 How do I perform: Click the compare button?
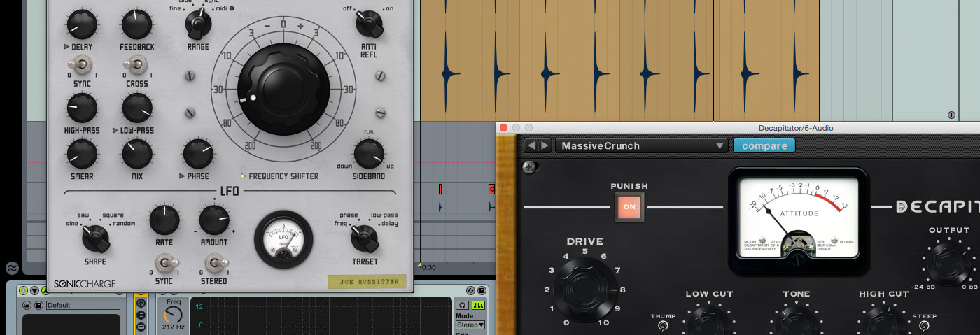764,145
